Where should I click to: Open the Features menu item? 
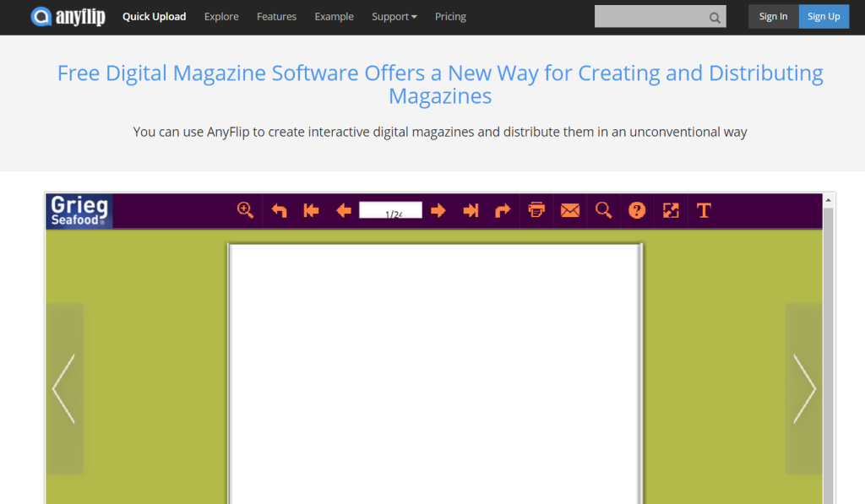(276, 16)
